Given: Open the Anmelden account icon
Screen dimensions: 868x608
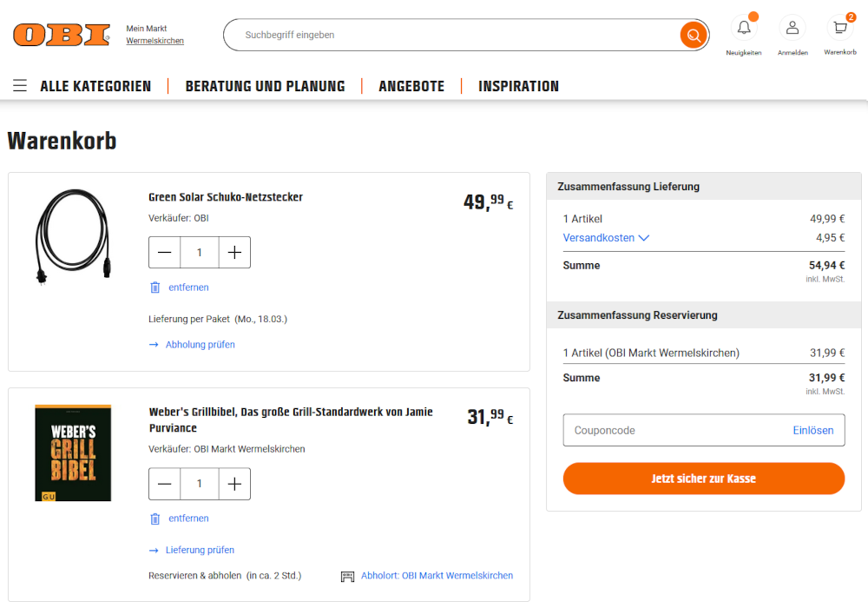Looking at the screenshot, I should tap(792, 28).
